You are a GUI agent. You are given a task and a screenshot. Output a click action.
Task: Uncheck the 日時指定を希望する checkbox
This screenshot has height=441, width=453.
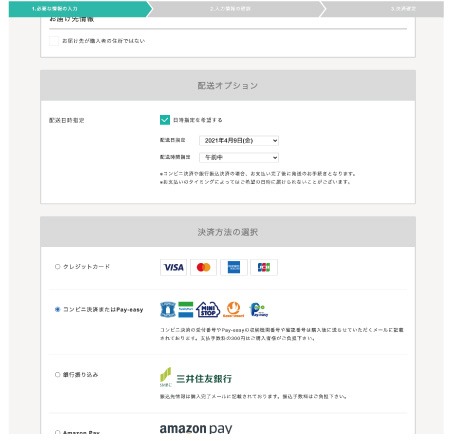pos(165,120)
